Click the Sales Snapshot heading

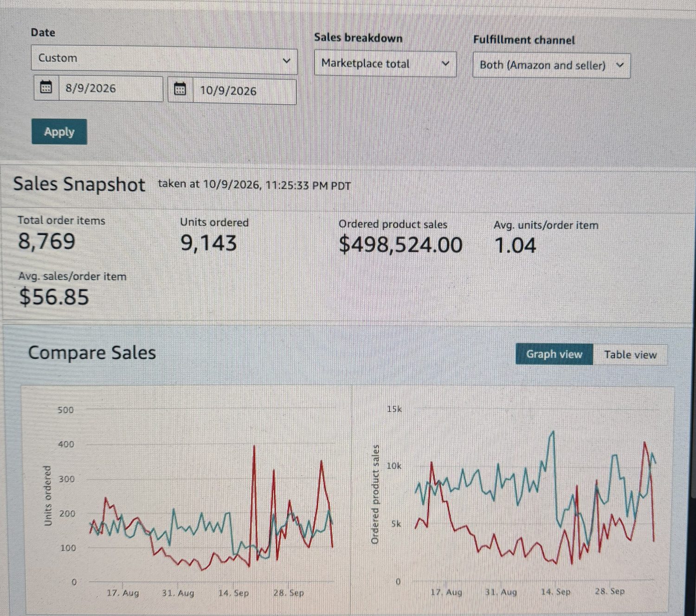(x=79, y=184)
